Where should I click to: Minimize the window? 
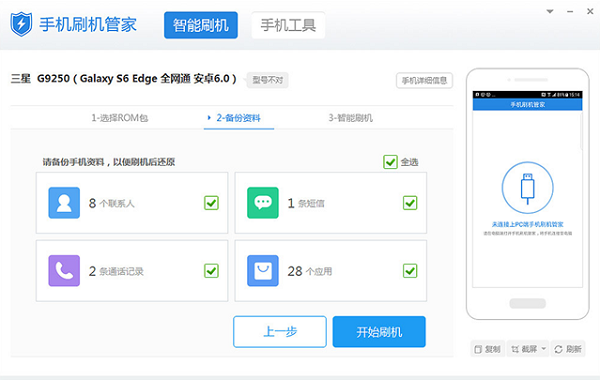(570, 11)
